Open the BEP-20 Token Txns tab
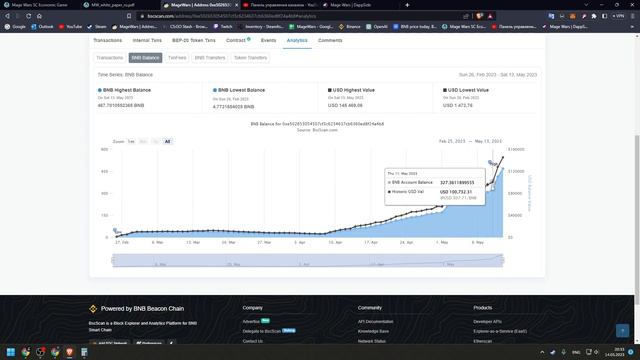Image resolution: width=640 pixels, height=360 pixels. [193, 40]
